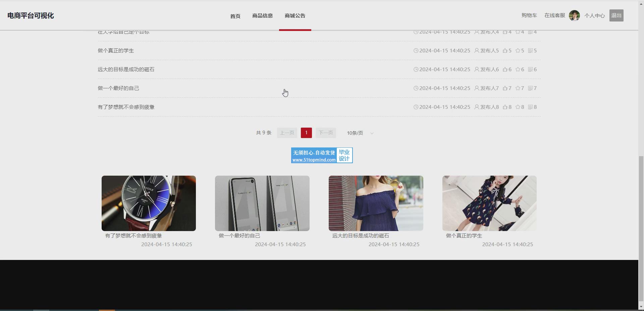The image size is (644, 311).
Task: Click the scrollbar down arrow
Action: coord(641,307)
